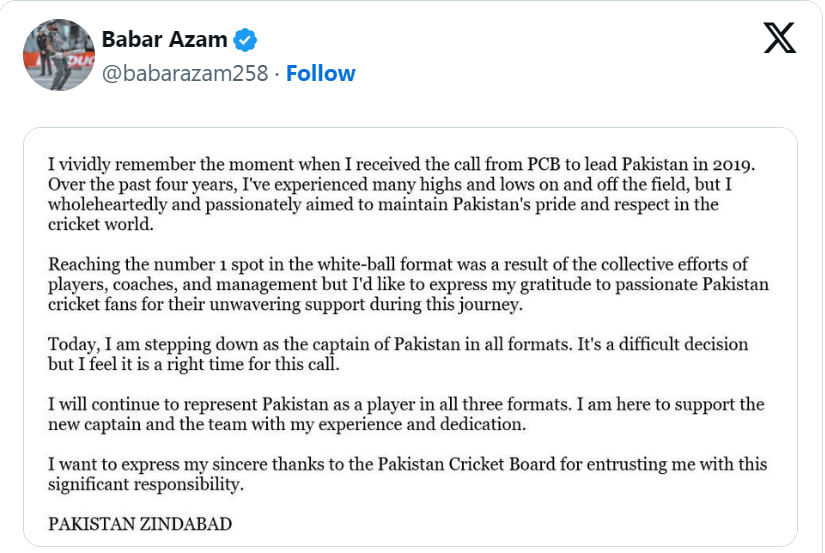The width and height of the screenshot is (825, 553).
Task: Follow Babar Azam's account
Action: [x=320, y=74]
